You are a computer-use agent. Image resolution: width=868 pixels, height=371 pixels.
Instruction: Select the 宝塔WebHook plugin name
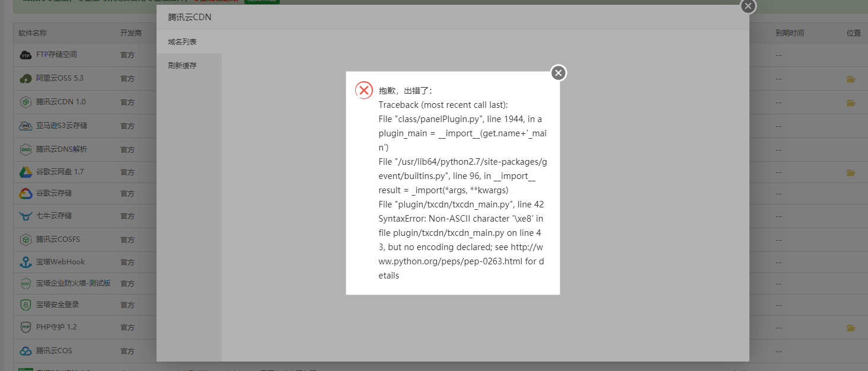(x=60, y=262)
